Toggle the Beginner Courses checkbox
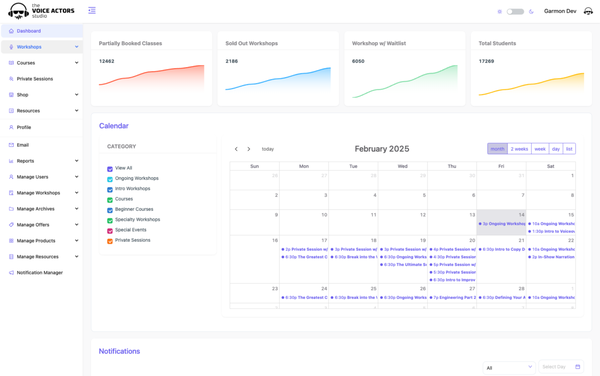 click(x=110, y=210)
